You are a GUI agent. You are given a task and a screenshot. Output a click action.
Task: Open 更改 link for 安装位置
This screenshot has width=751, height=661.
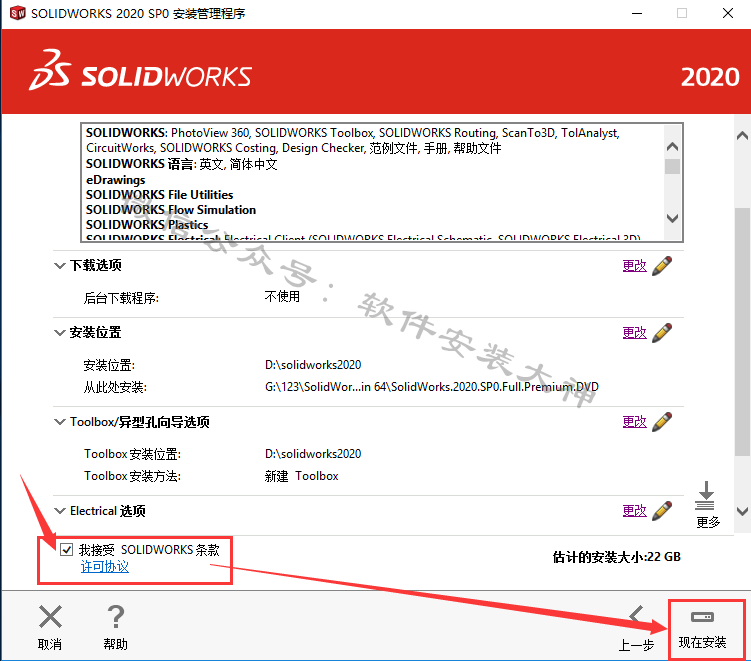(x=635, y=333)
